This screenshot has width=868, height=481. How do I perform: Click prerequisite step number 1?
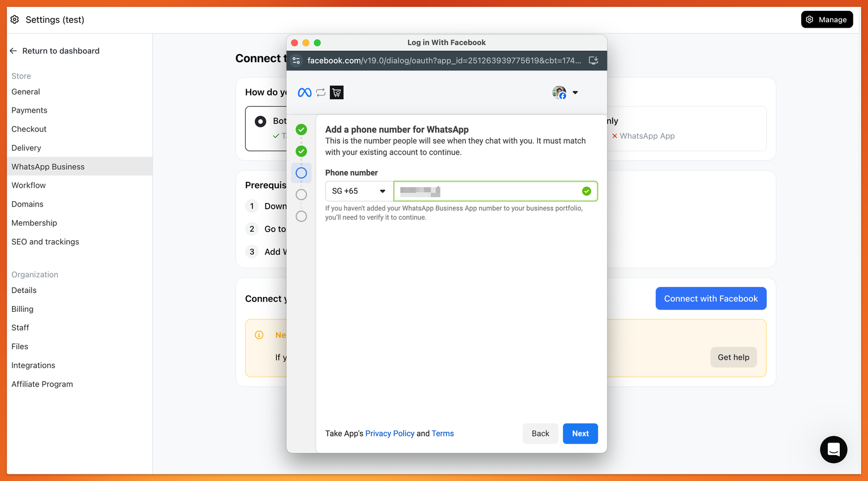252,206
